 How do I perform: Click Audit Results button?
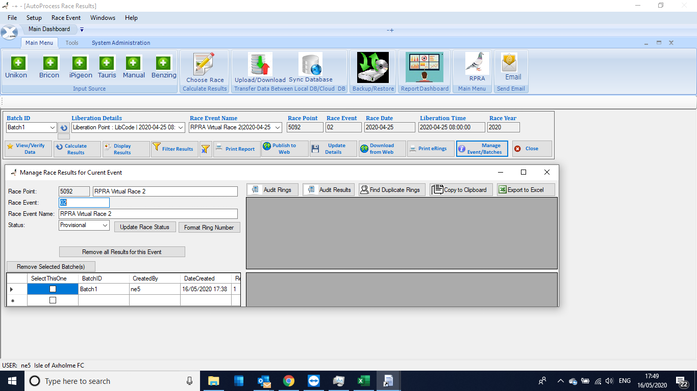(x=329, y=190)
